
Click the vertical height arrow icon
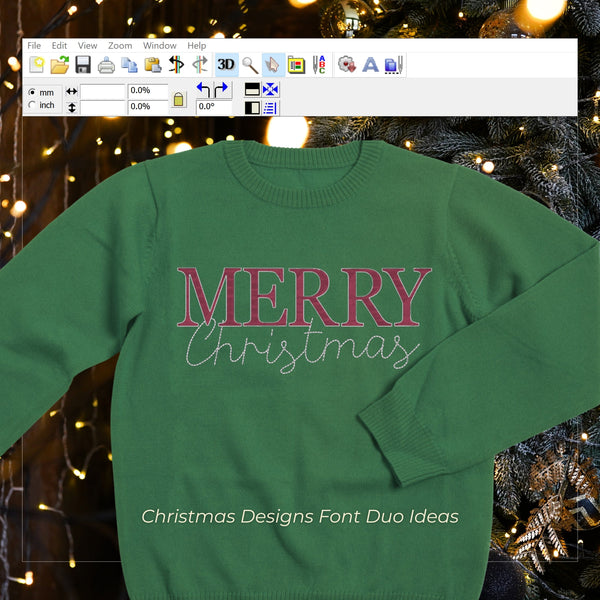pyautogui.click(x=72, y=108)
